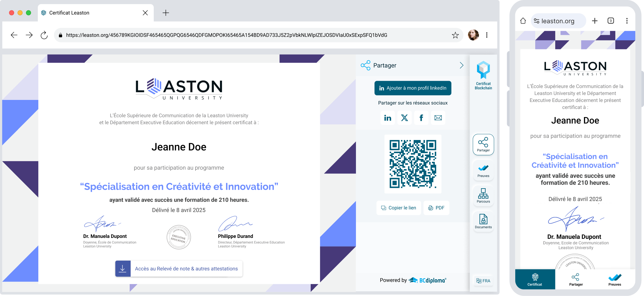Select Preuves tab in mobile bottom bar
Screen dimensions: 644x296
(615, 279)
